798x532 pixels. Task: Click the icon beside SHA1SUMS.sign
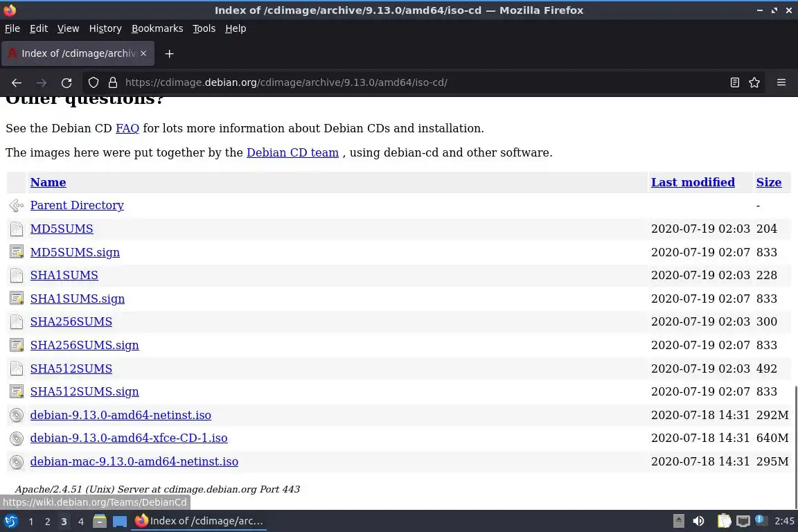[17, 299]
